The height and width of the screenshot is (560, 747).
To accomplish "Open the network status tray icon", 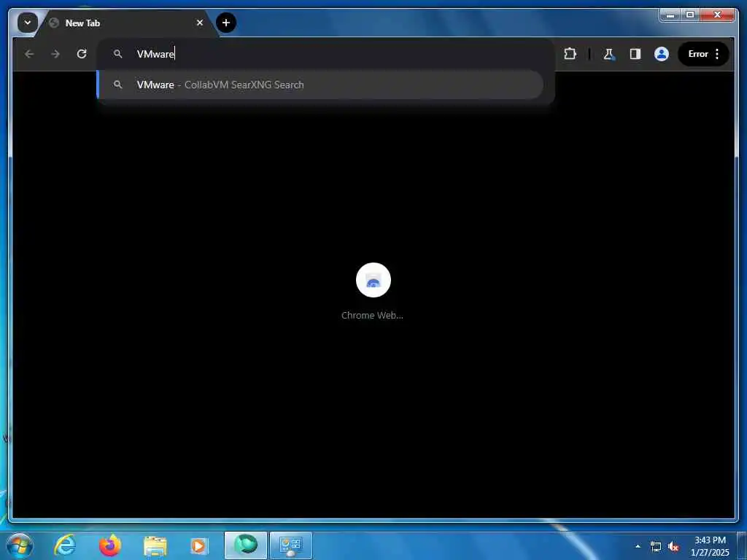I will pyautogui.click(x=656, y=547).
